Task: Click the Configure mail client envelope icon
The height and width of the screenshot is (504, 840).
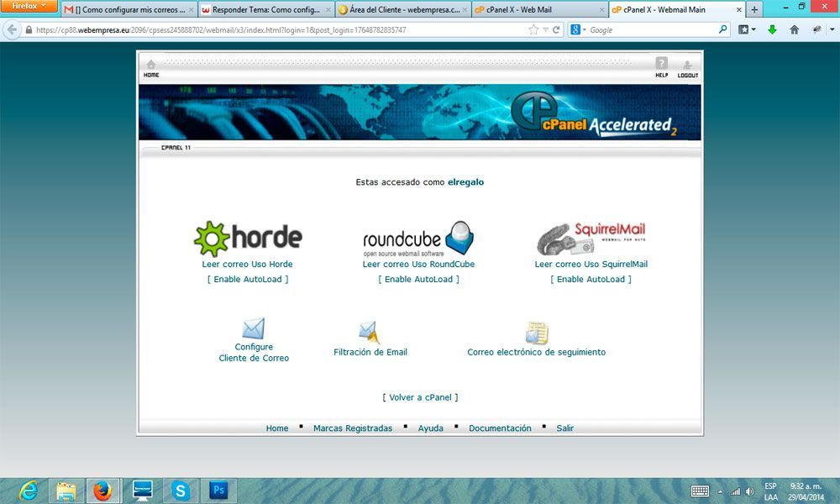Action: (x=254, y=328)
